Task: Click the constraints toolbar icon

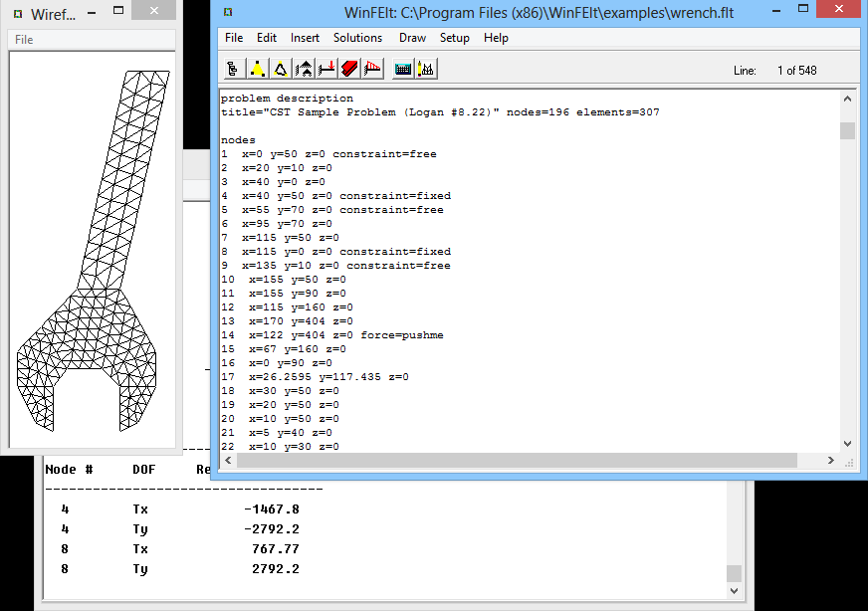Action: (x=304, y=69)
